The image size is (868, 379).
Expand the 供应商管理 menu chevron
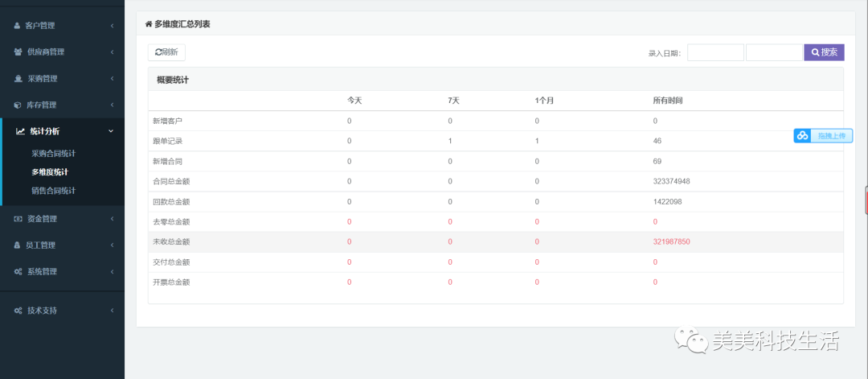point(112,52)
